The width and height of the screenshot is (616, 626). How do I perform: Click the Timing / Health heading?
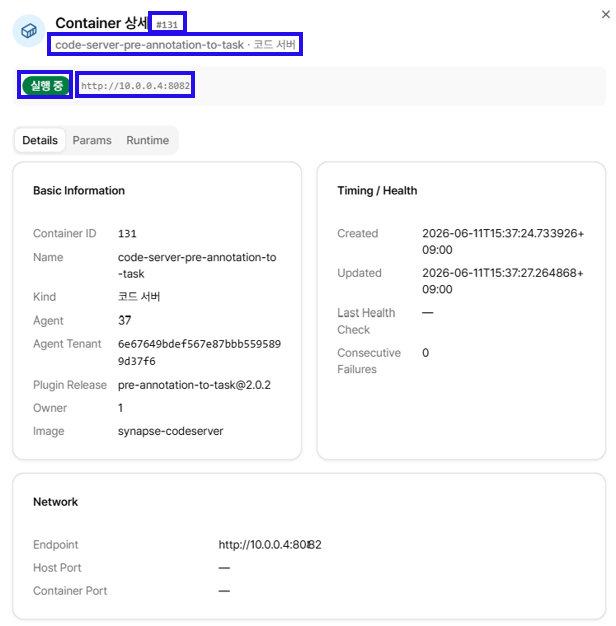(377, 190)
